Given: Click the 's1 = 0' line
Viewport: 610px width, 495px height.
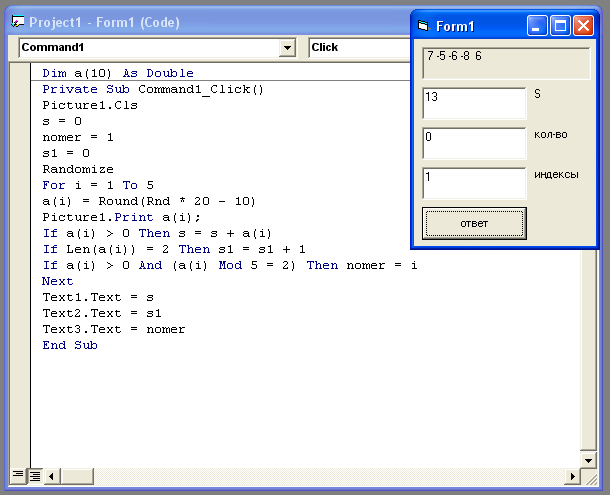Looking at the screenshot, I should pyautogui.click(x=66, y=153).
